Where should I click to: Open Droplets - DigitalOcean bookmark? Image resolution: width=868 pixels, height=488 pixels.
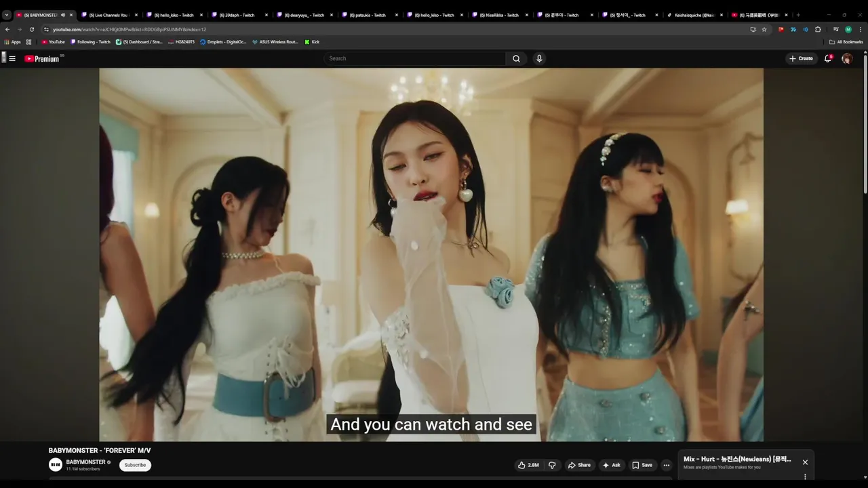(x=224, y=42)
